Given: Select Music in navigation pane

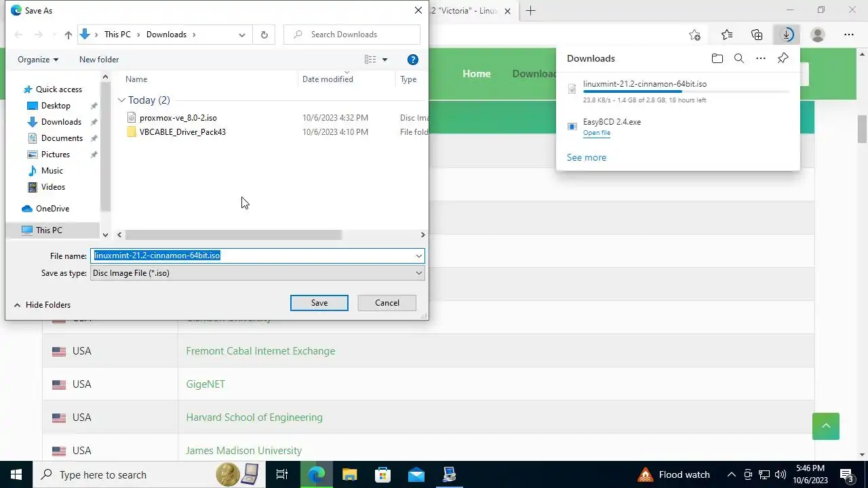Looking at the screenshot, I should (x=52, y=171).
